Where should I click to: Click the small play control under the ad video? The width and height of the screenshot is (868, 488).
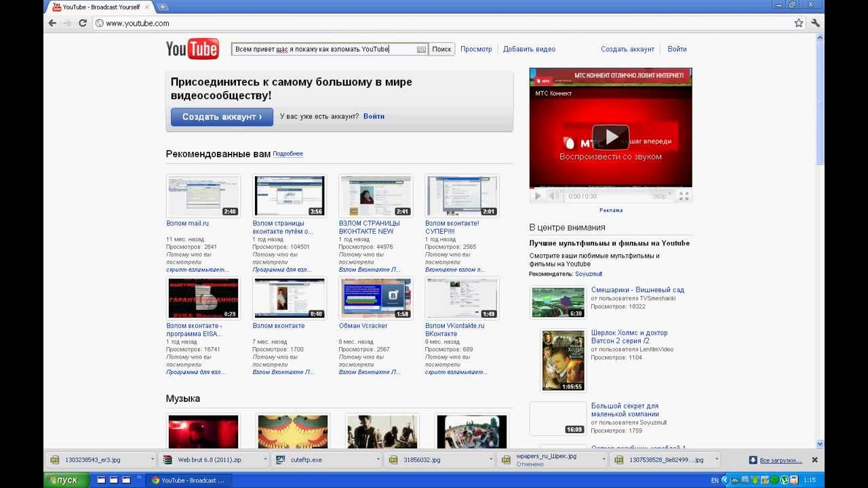pos(538,196)
